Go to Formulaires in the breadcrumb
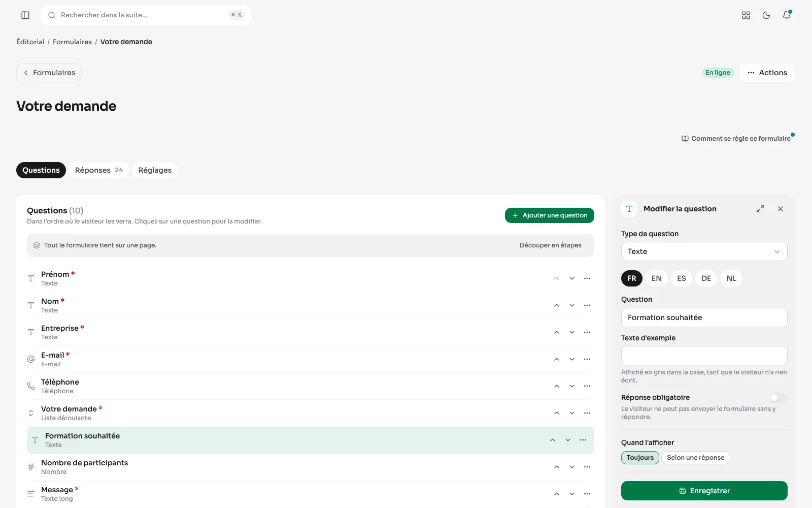Image resolution: width=812 pixels, height=508 pixels. tap(72, 42)
